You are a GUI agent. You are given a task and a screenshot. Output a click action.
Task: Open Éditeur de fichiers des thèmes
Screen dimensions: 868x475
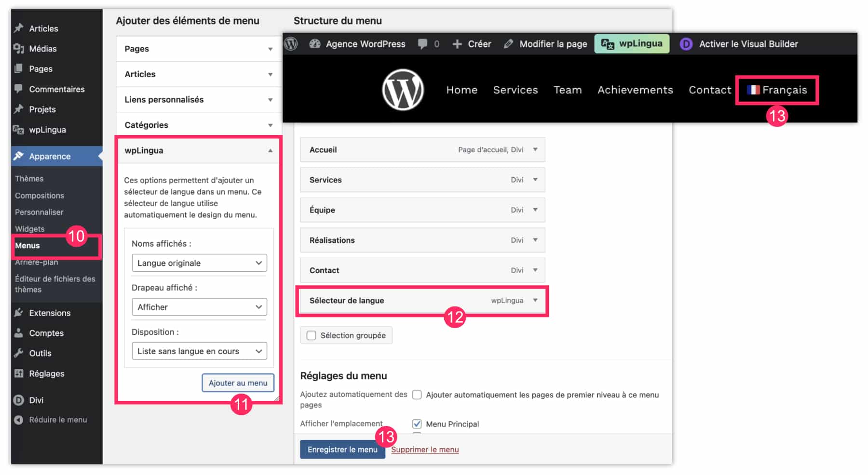[x=55, y=284]
